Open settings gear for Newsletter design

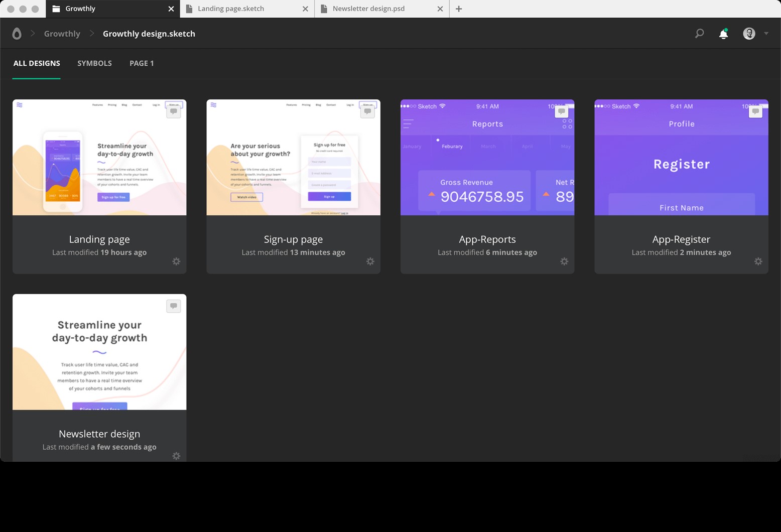(176, 456)
